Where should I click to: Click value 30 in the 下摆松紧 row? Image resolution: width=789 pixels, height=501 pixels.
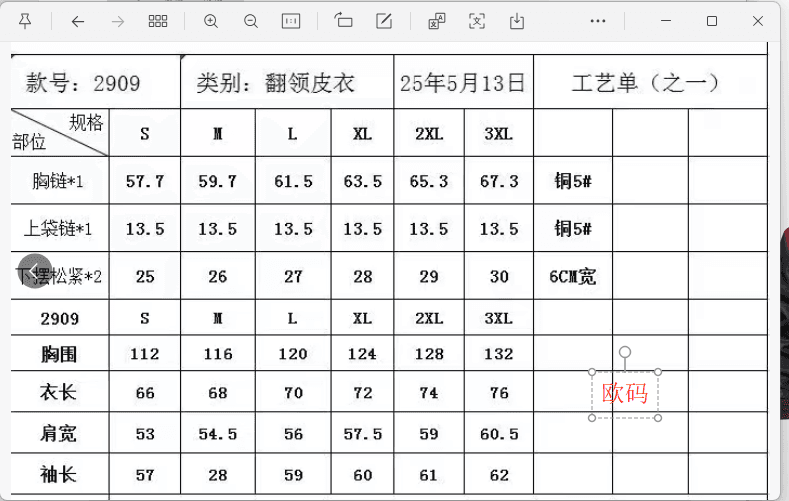(499, 277)
